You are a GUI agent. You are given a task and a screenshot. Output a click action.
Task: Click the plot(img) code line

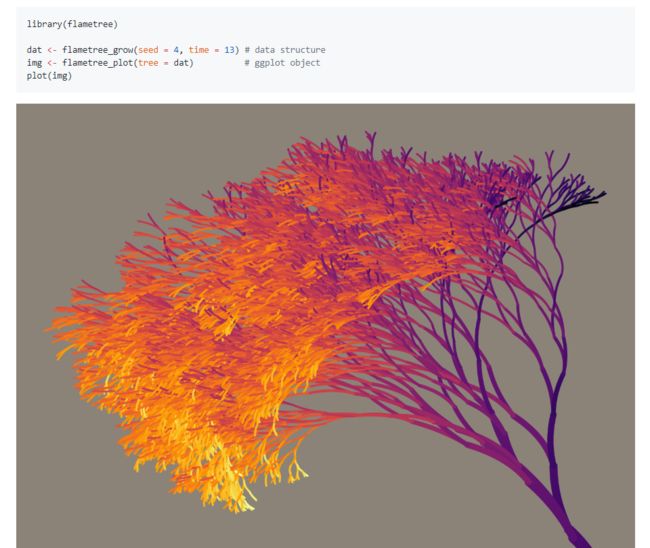click(49, 76)
